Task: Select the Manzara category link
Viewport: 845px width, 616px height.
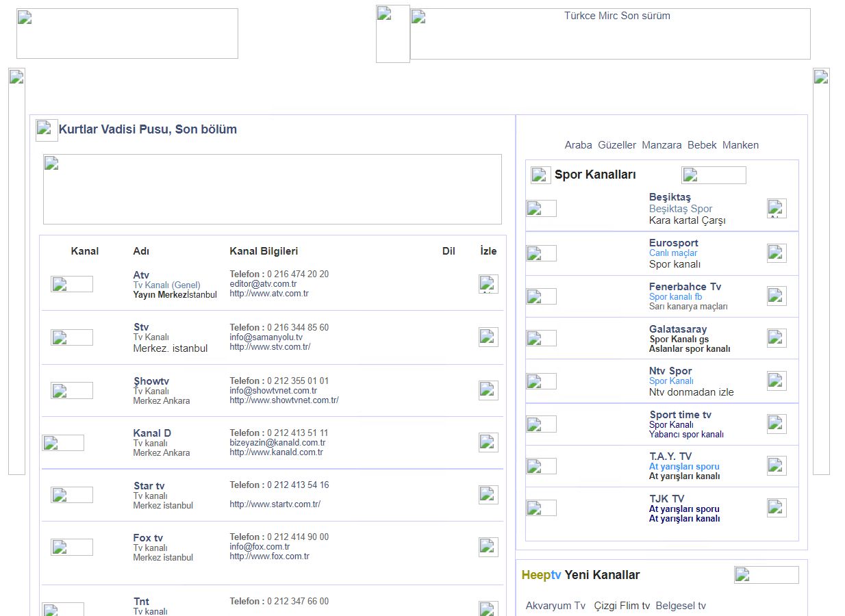Action: [x=661, y=145]
